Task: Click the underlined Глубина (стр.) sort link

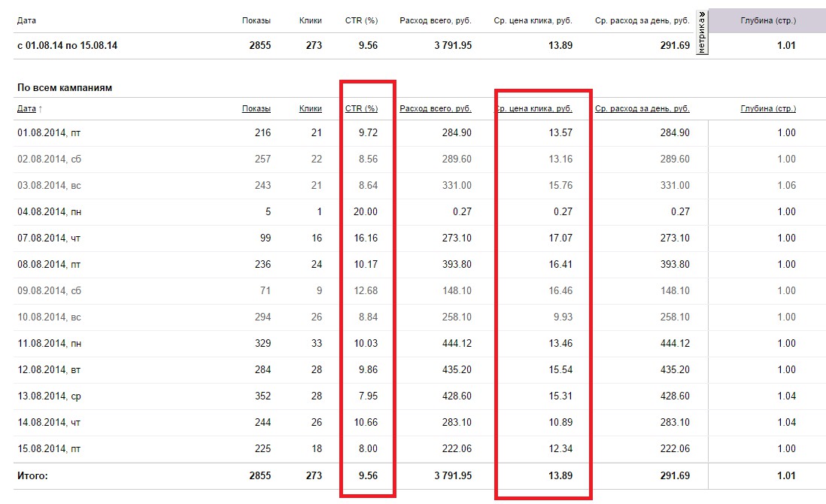Action: [x=767, y=109]
